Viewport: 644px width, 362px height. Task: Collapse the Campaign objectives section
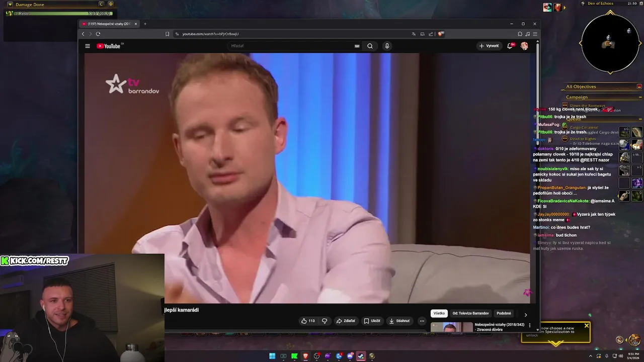(640, 97)
